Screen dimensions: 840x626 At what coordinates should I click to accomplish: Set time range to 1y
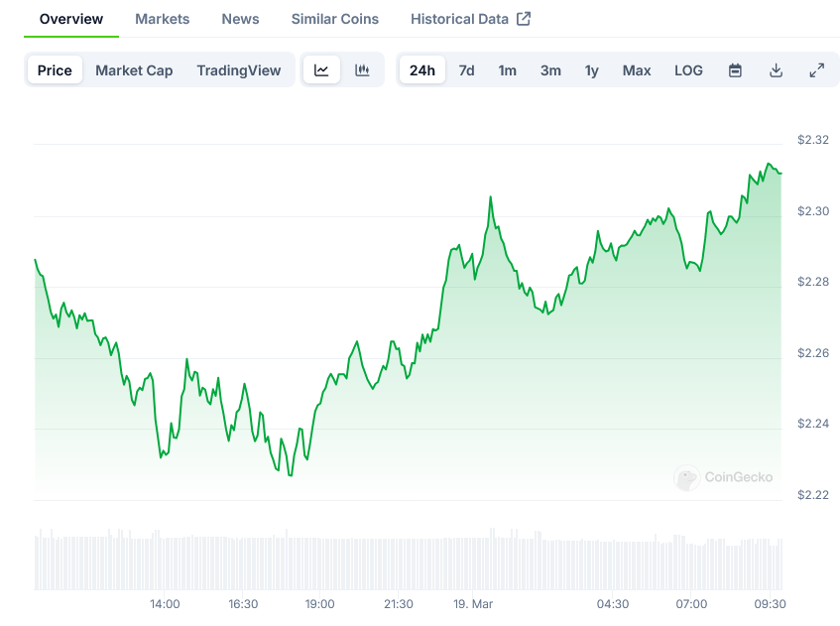(591, 70)
